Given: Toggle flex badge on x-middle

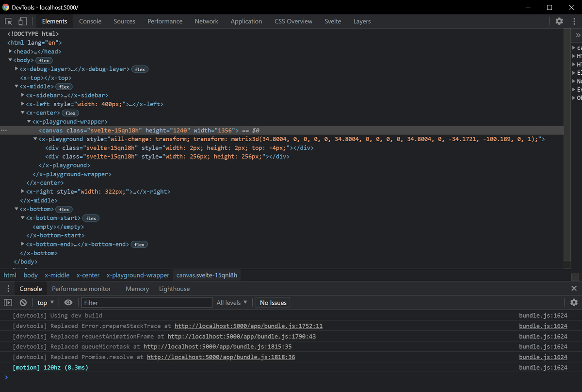Looking at the screenshot, I should point(64,87).
